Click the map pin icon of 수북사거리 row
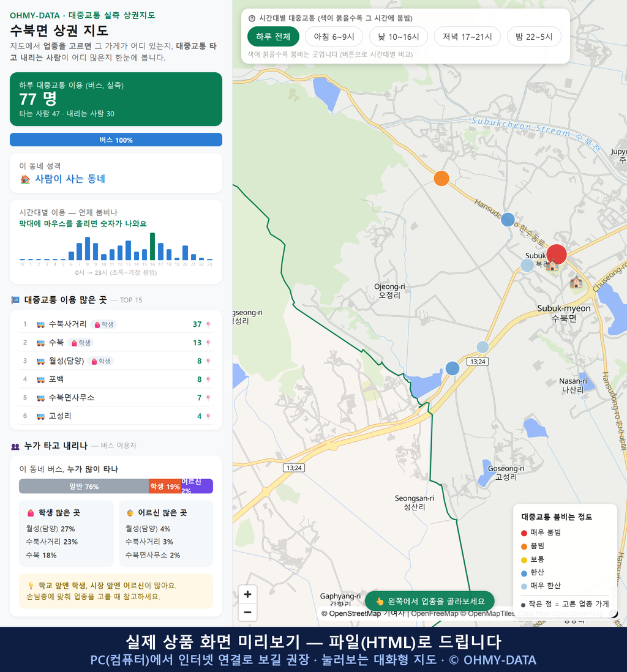The image size is (627, 672). tap(208, 324)
